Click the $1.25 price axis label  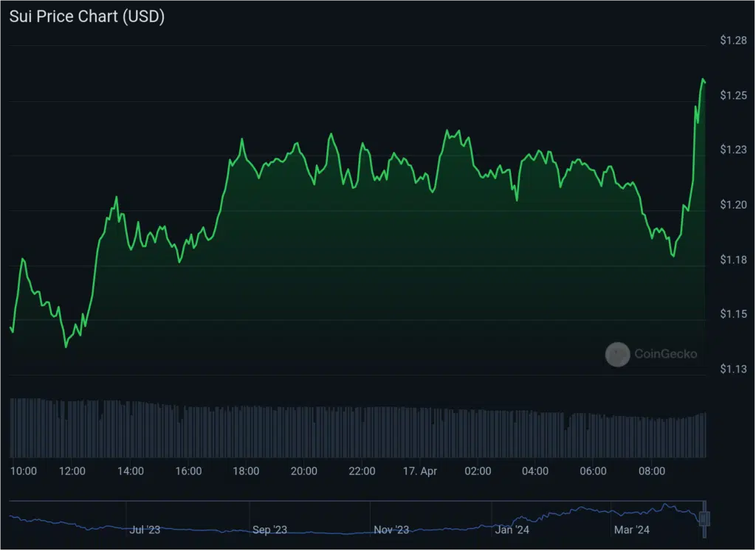click(x=733, y=95)
